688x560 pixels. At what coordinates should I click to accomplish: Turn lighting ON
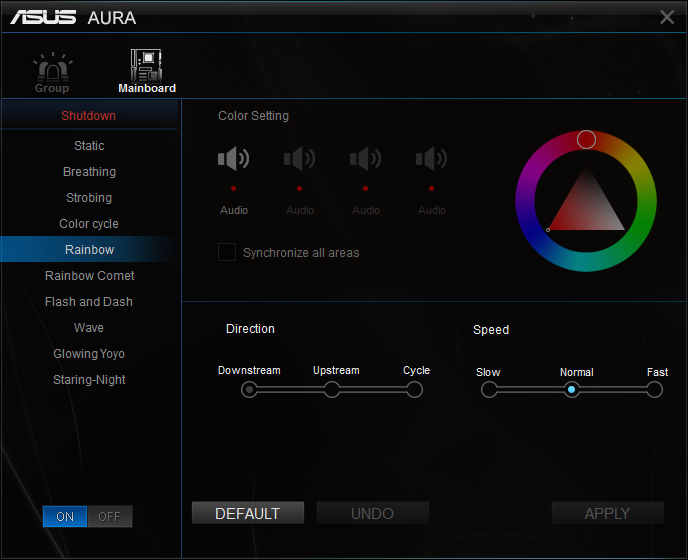pyautogui.click(x=65, y=517)
